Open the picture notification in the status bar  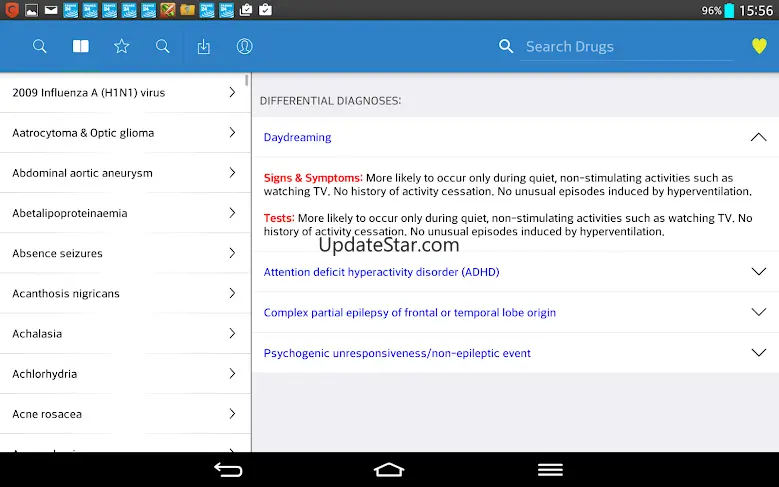coord(31,10)
